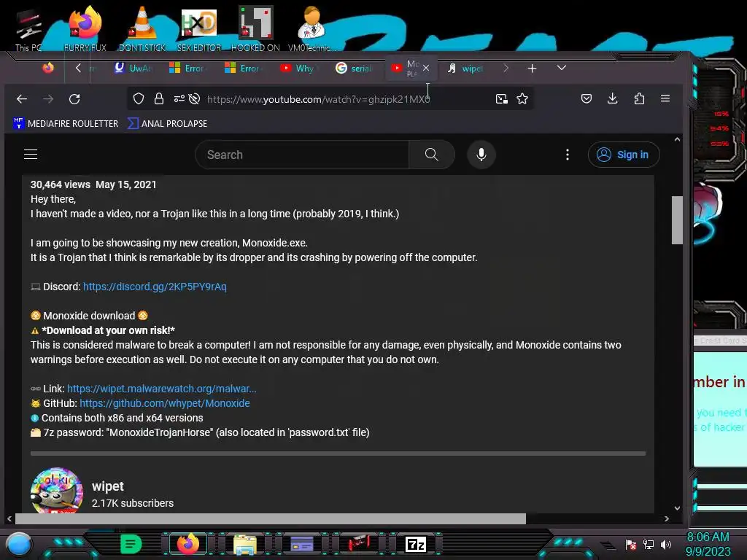The width and height of the screenshot is (747, 560).
Task: Open the Firefox extensions puzzle icon
Action: point(639,98)
